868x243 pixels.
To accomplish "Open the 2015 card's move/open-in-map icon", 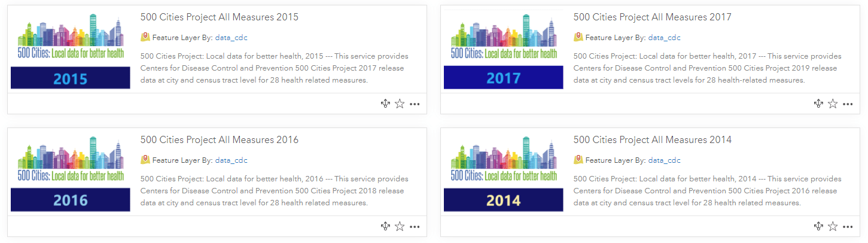I will 386,104.
